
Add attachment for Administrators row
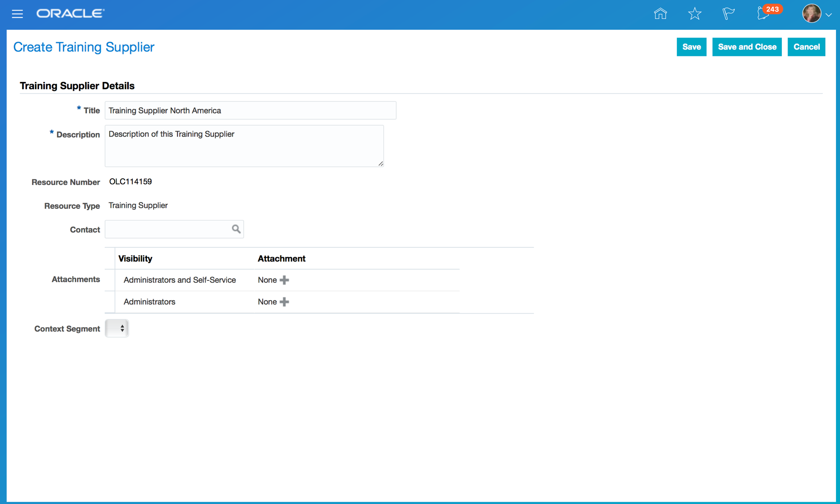point(284,302)
